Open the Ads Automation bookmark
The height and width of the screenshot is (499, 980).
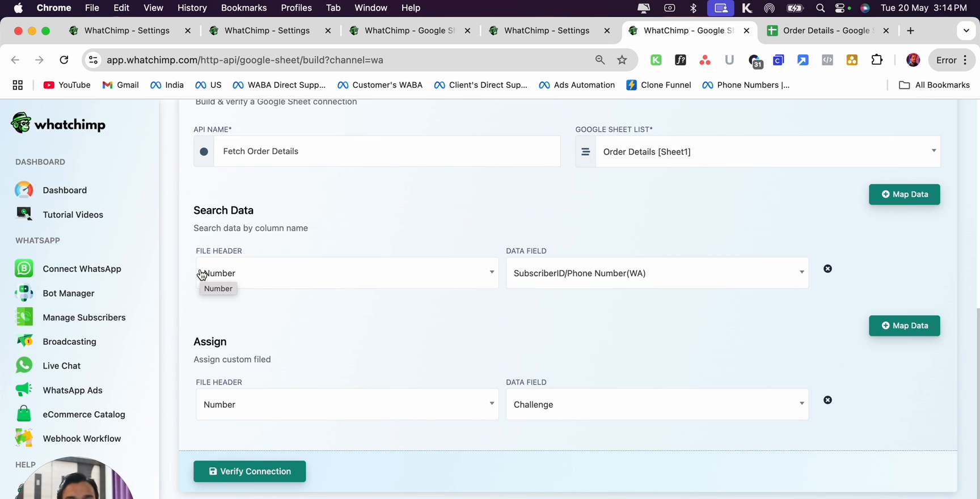pos(577,85)
